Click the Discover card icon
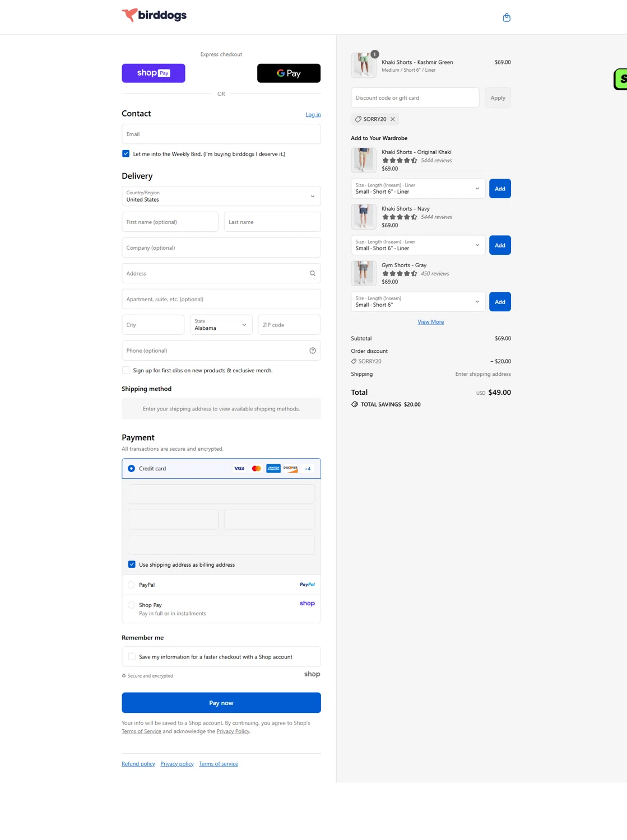This screenshot has height=840, width=627. [290, 469]
